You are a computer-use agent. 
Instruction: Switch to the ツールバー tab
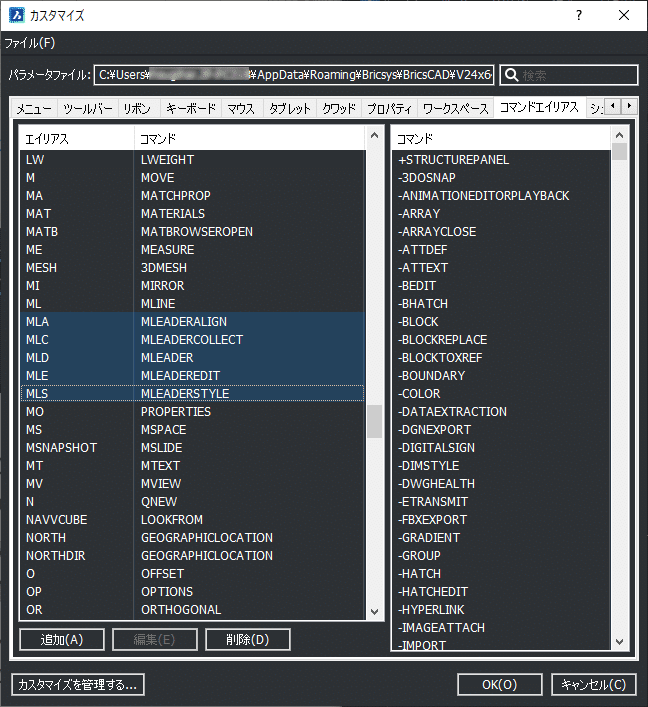click(x=87, y=109)
